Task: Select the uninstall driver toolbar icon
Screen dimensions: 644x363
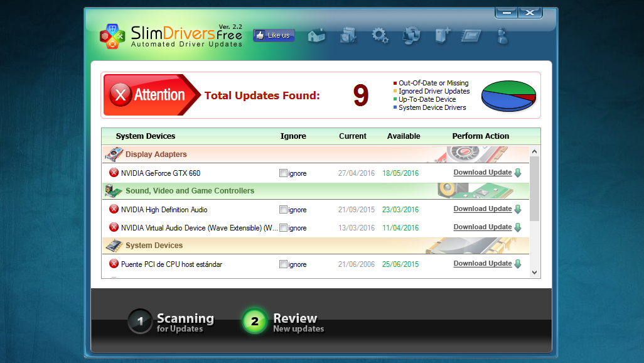Action: pyautogui.click(x=442, y=36)
